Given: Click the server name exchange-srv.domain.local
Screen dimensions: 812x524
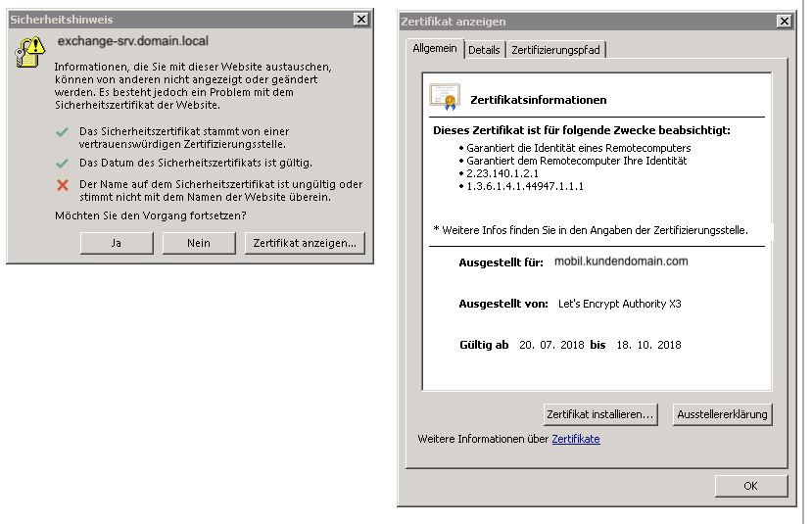Looking at the screenshot, I should [x=133, y=41].
